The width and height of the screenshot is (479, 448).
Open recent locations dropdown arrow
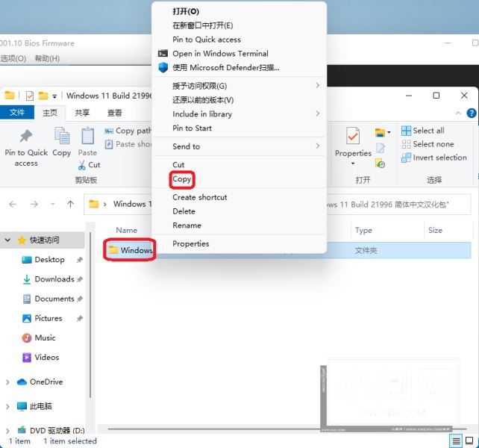pyautogui.click(x=53, y=204)
